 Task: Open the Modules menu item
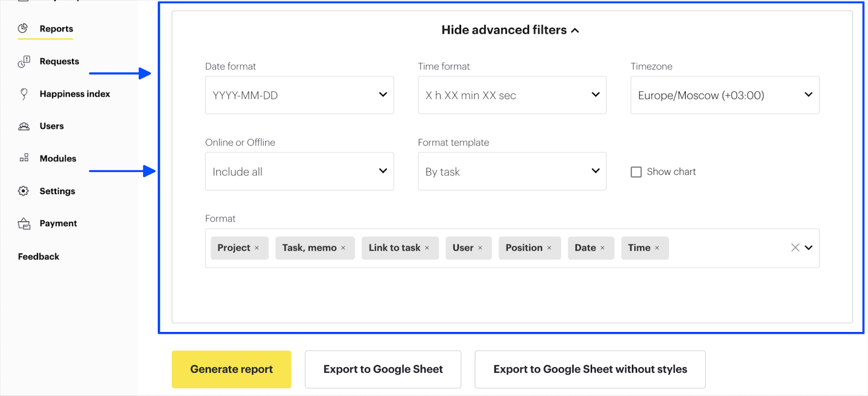58,158
